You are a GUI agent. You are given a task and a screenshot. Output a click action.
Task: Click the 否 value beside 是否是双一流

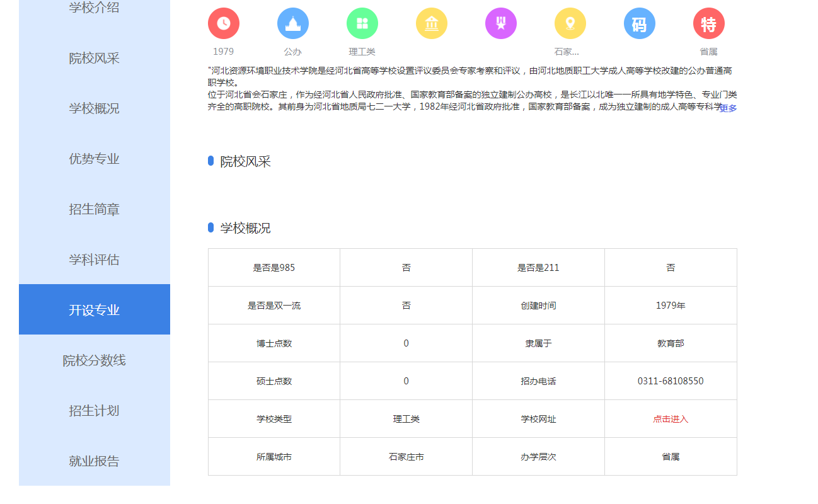[406, 306]
